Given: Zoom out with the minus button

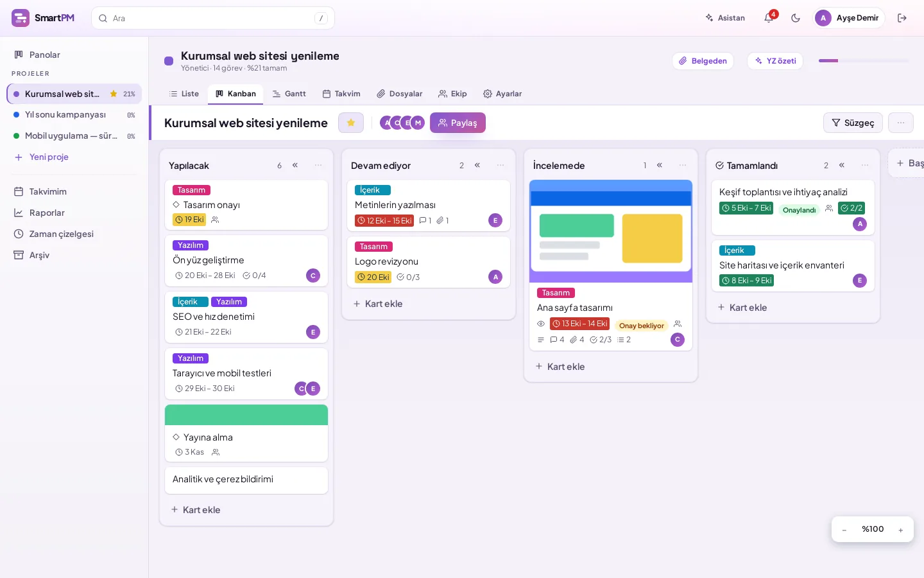Looking at the screenshot, I should click(x=844, y=530).
